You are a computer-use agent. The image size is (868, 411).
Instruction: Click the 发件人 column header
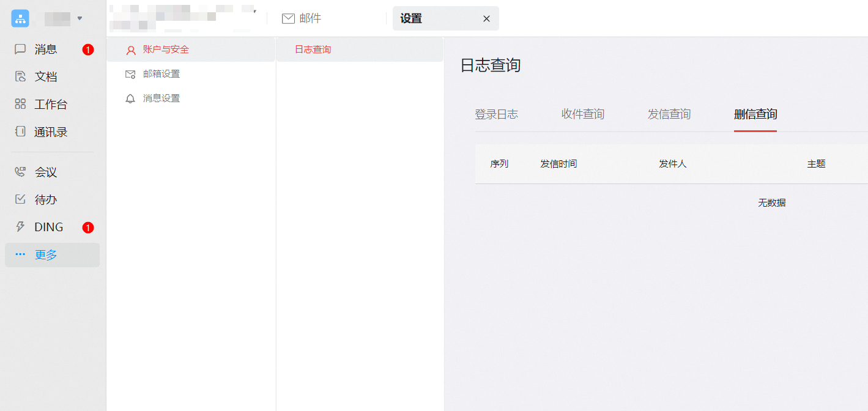coord(673,164)
